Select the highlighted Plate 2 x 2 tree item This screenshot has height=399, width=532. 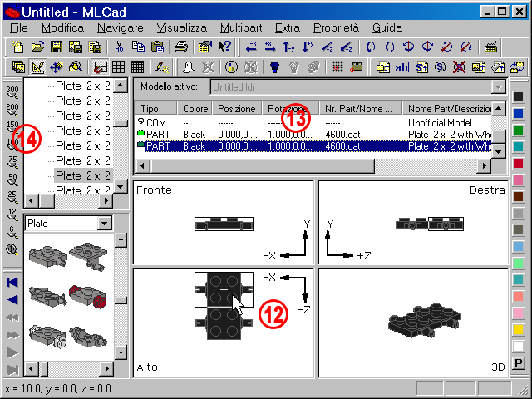83,175
